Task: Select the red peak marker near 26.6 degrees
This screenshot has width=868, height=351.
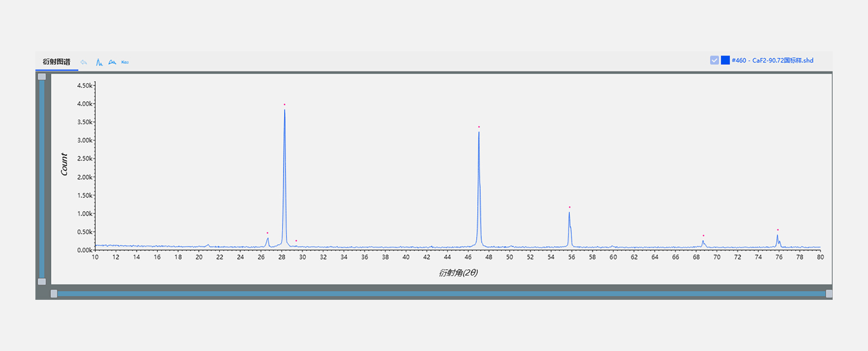Action: coord(267,233)
